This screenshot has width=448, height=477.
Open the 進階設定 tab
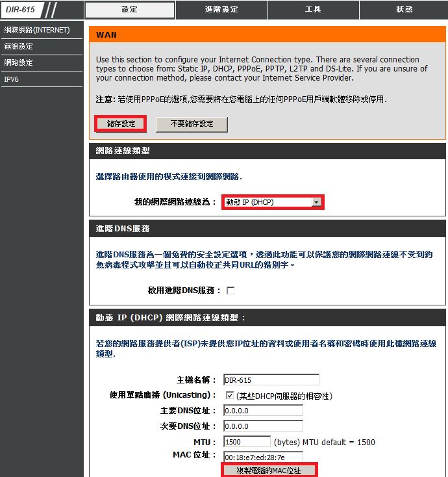click(x=221, y=10)
